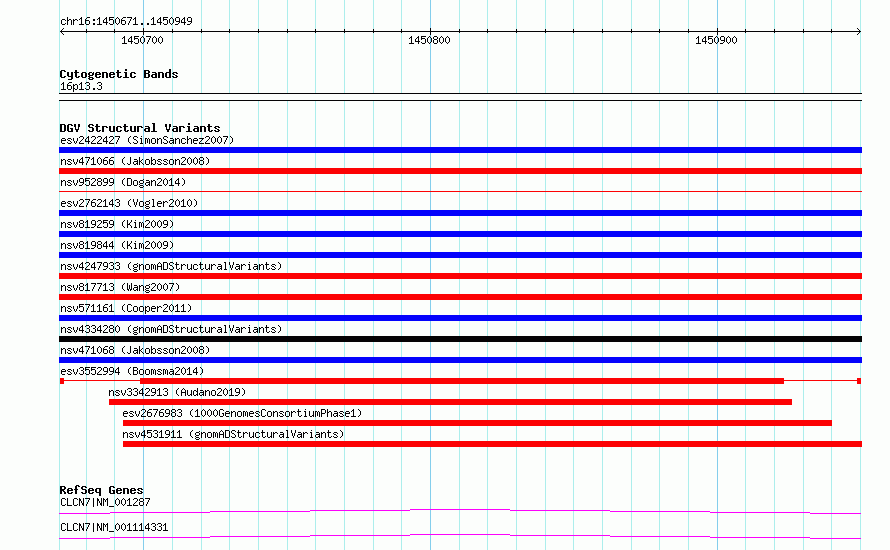The height and width of the screenshot is (550, 890).
Task: Select variant label nsv819259 (Kim2009)
Action: (117, 224)
